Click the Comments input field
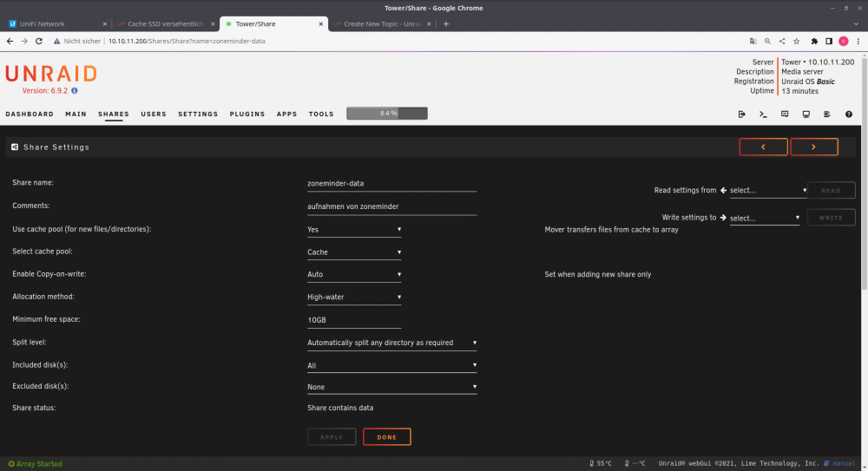 click(392, 206)
